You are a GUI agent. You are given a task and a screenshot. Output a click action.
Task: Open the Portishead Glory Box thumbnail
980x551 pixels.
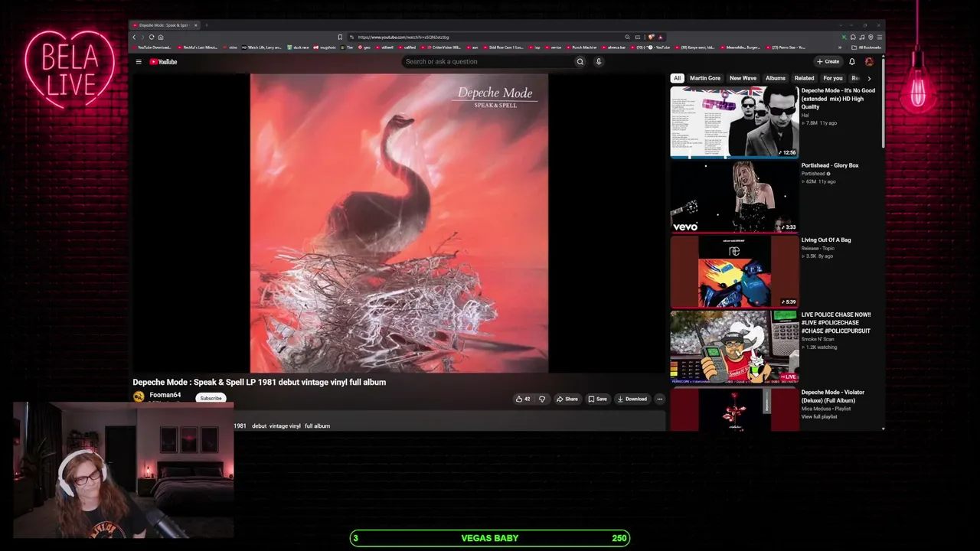[x=734, y=197]
